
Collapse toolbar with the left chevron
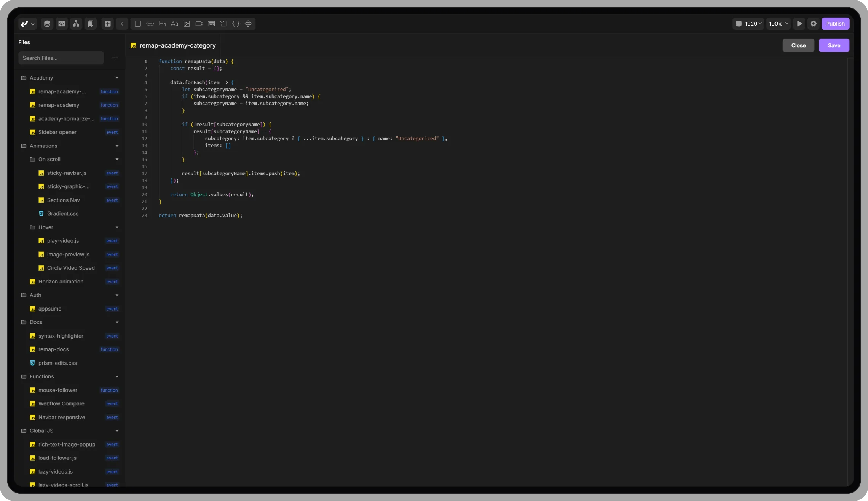122,24
